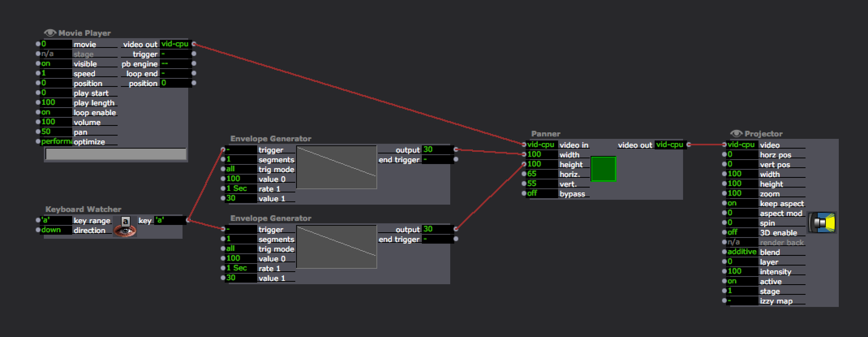Screen dimensions: 868x337
Task: Click the Projector actor's projector lamp icon
Action: click(x=822, y=223)
